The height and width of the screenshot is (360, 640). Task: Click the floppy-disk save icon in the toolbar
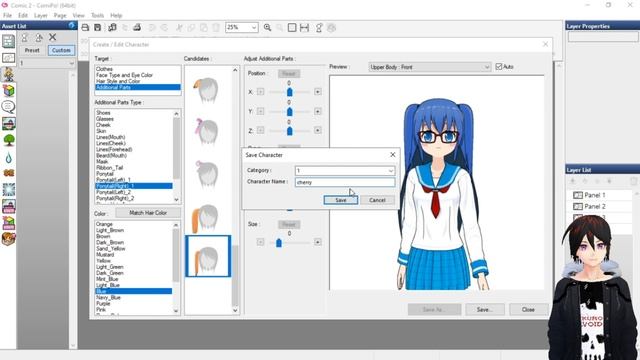pos(98,28)
